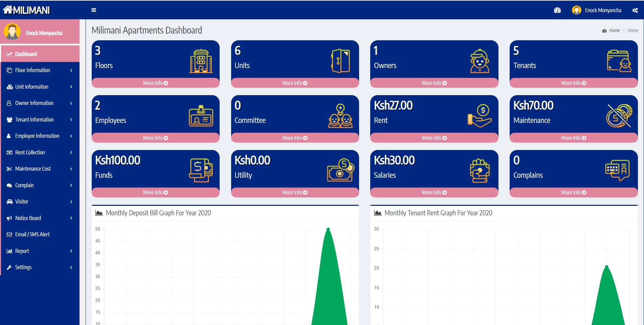Click the Floors building icon
644x325 pixels.
click(x=201, y=61)
